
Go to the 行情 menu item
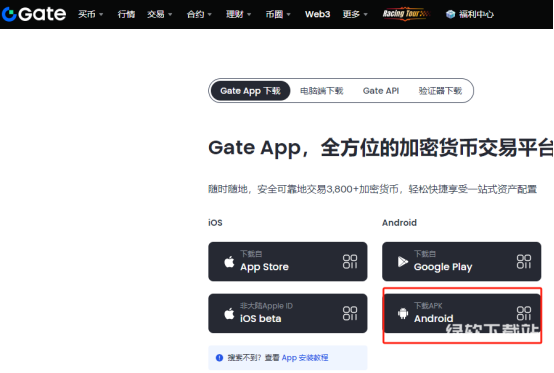126,14
